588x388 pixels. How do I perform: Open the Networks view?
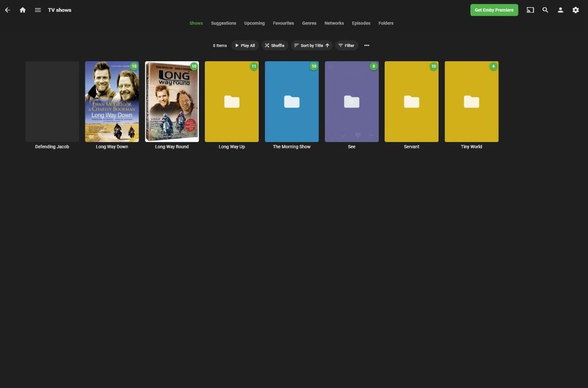(333, 22)
